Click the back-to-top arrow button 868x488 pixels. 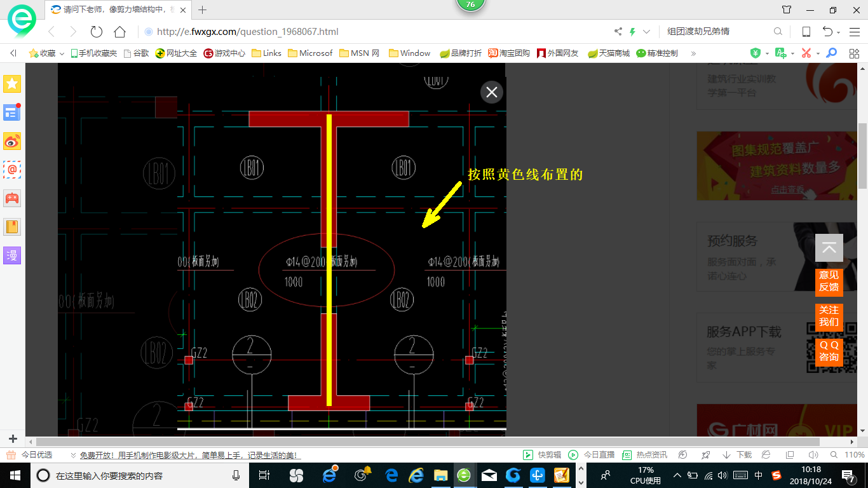[829, 248]
